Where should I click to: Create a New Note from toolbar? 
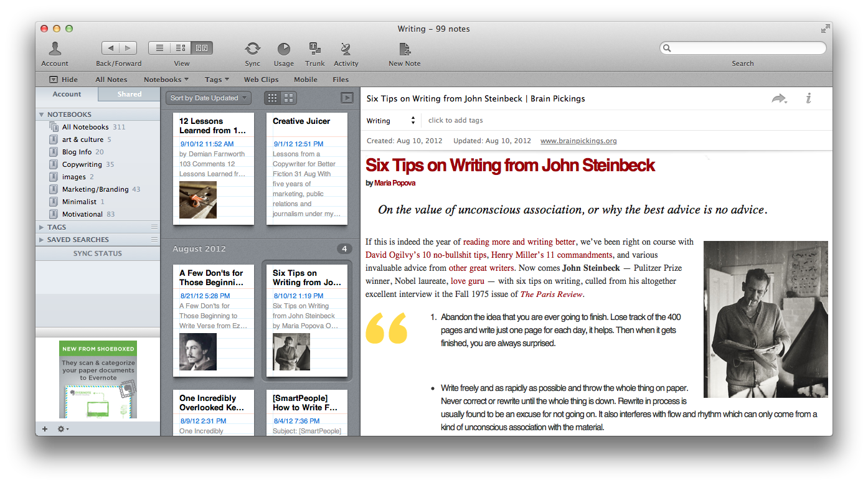pos(404,49)
